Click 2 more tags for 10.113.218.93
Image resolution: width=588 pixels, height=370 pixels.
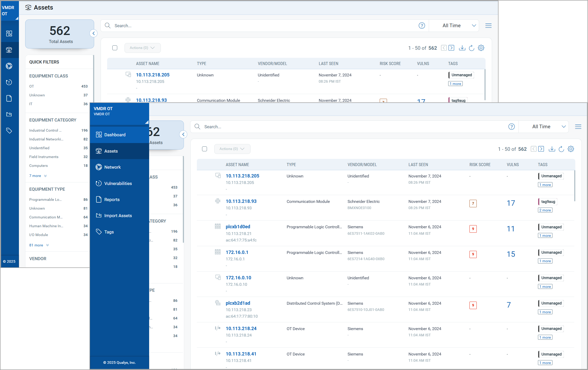(x=545, y=210)
